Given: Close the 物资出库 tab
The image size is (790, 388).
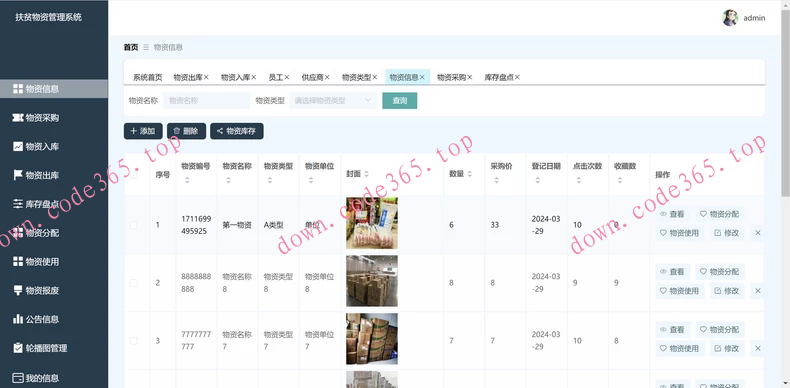Looking at the screenshot, I should click(206, 77).
